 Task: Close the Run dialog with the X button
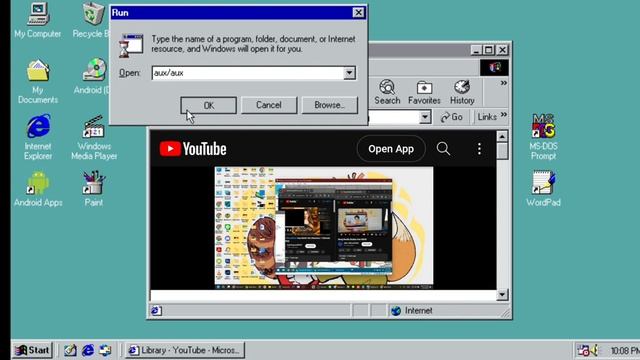[x=358, y=13]
